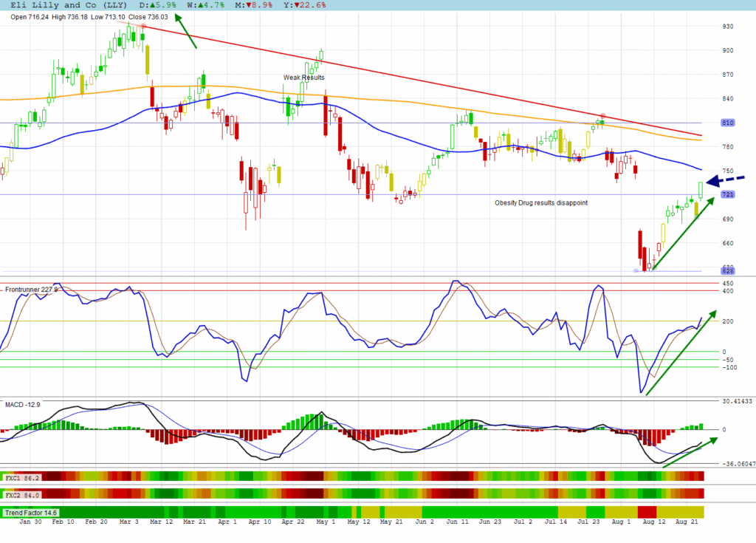
Task: Select the MACD -12.9 indicator label
Action: [23, 404]
